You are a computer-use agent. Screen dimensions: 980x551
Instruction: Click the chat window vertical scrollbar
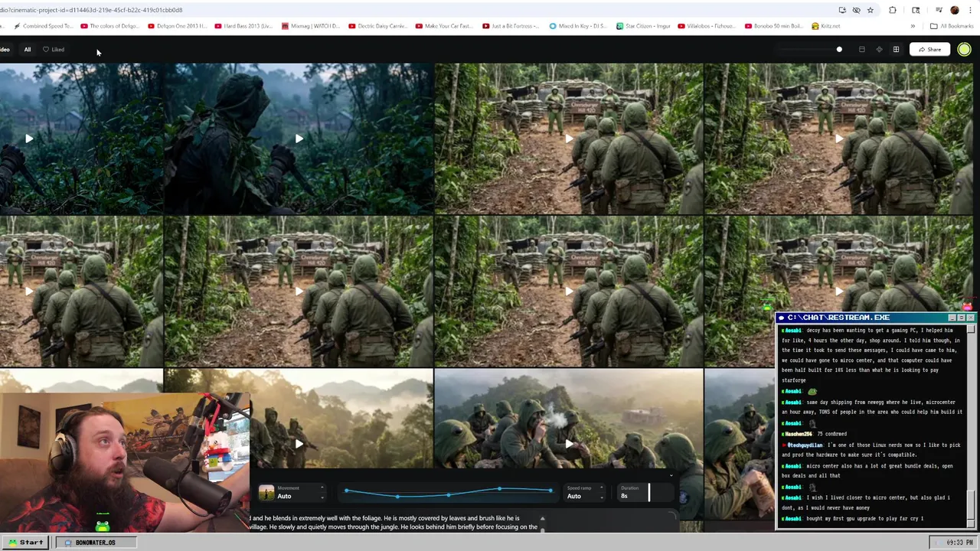pyautogui.click(x=971, y=425)
